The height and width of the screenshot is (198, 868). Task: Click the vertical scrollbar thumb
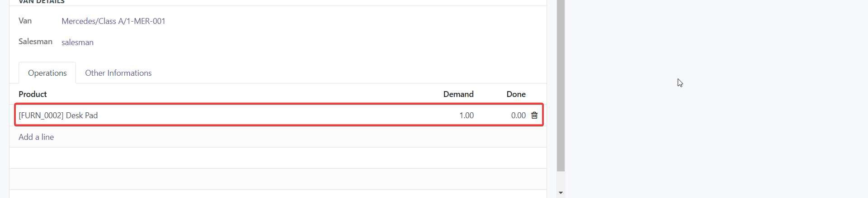coord(561,86)
